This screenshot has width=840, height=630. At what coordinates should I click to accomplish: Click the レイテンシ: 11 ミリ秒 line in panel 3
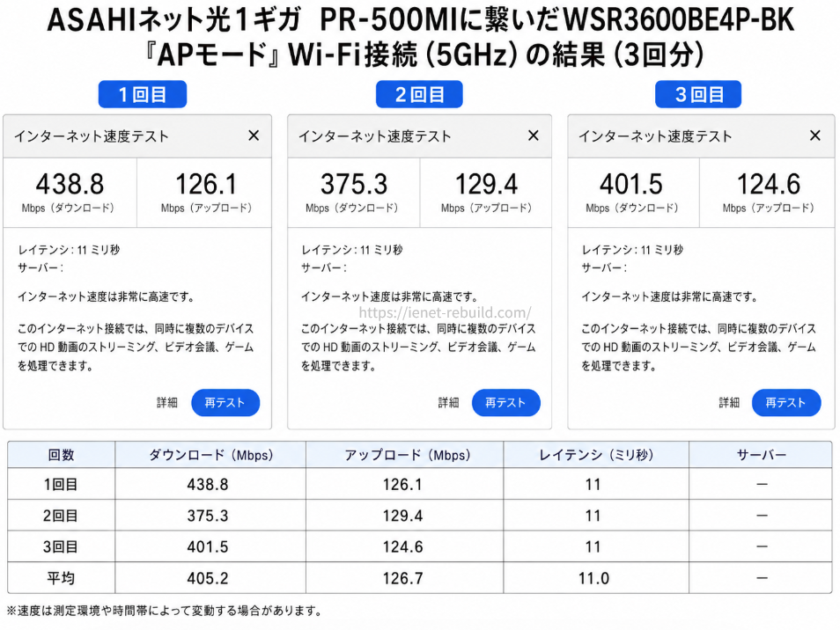pos(633,250)
